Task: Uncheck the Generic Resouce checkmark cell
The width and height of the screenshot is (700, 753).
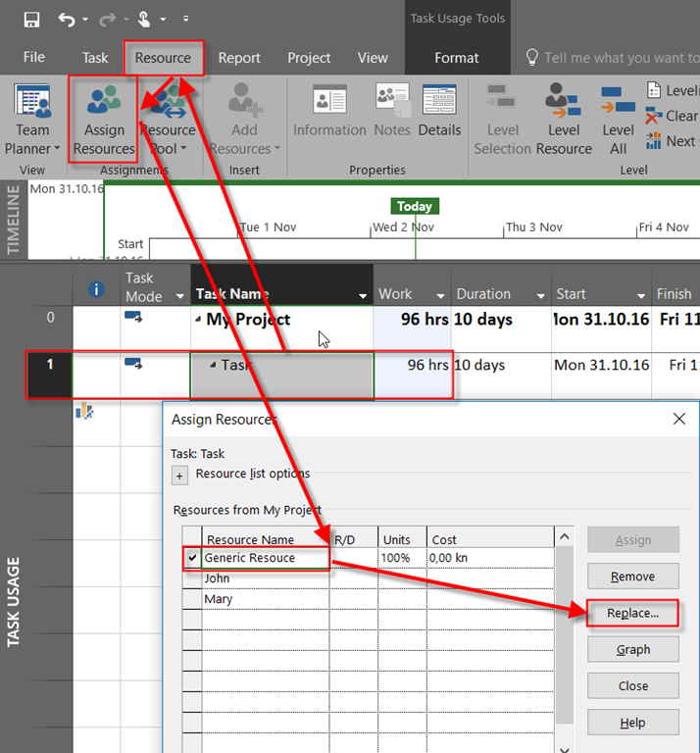Action: tap(192, 558)
